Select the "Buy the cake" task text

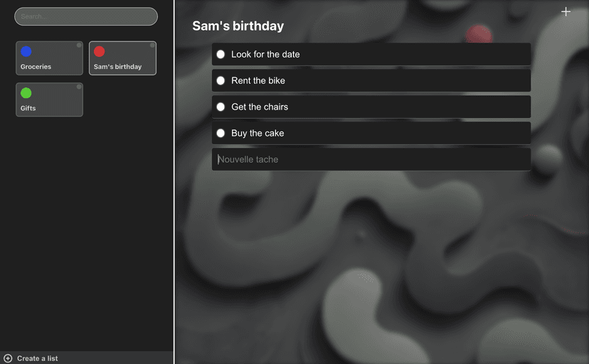[258, 133]
